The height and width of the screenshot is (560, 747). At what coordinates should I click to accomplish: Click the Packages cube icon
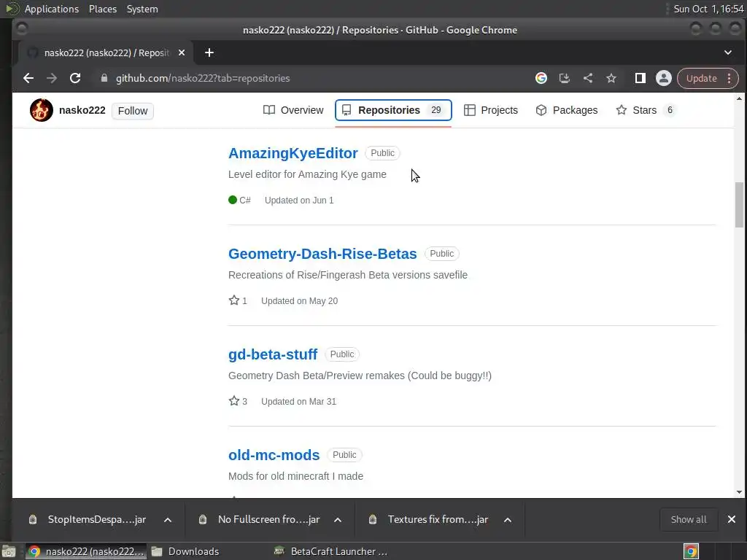(541, 110)
